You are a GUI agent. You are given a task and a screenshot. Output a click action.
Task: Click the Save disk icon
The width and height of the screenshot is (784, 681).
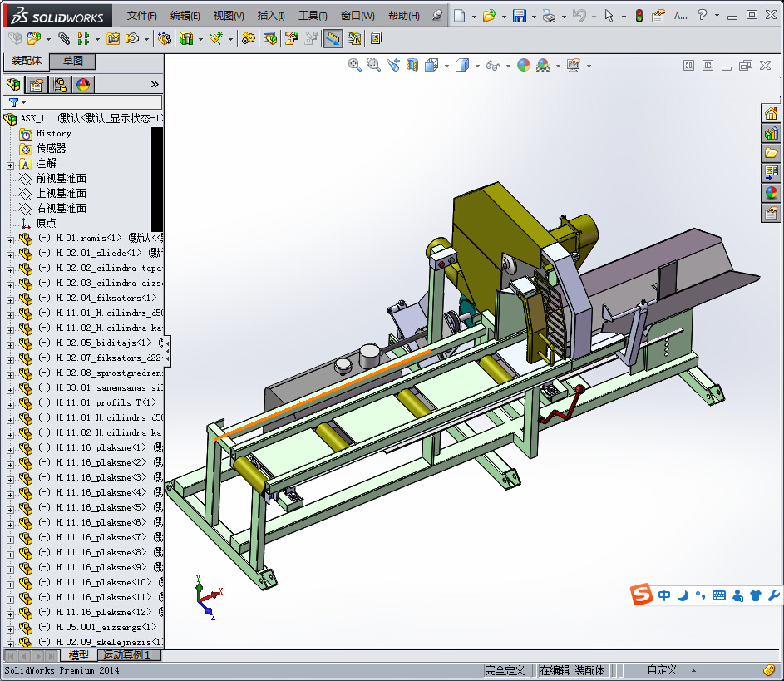coord(520,16)
